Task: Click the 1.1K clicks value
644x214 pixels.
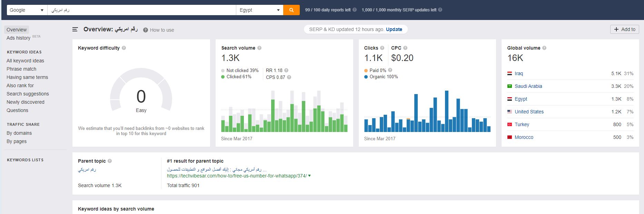Action: [x=374, y=58]
